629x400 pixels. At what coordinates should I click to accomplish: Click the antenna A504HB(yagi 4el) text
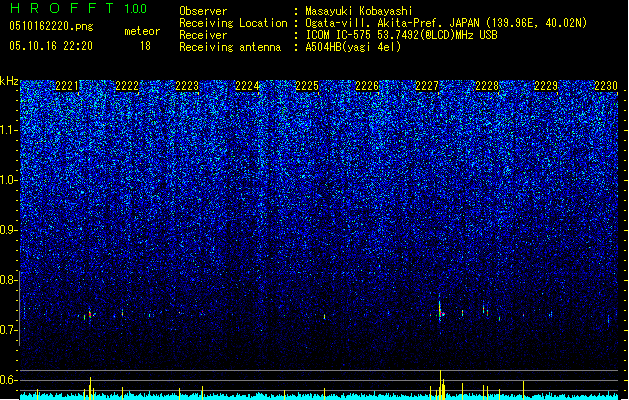[353, 47]
